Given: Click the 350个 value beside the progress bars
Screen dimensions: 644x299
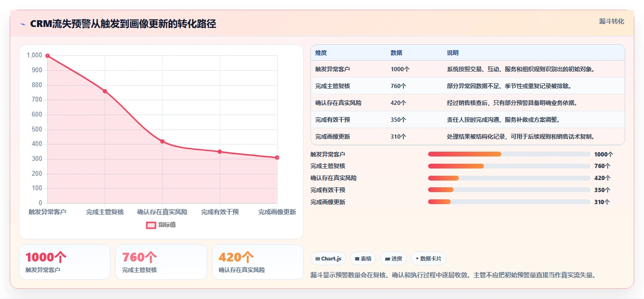Looking at the screenshot, I should tap(603, 190).
